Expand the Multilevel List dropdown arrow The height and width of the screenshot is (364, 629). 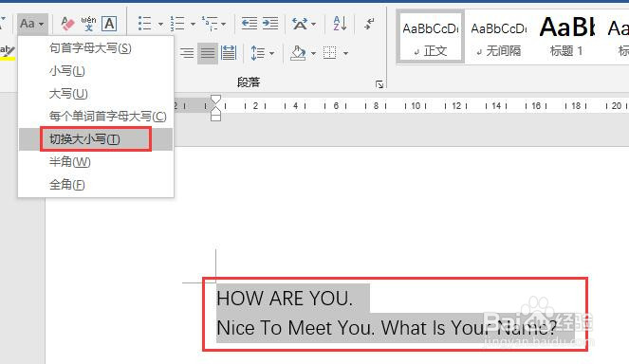tap(224, 24)
